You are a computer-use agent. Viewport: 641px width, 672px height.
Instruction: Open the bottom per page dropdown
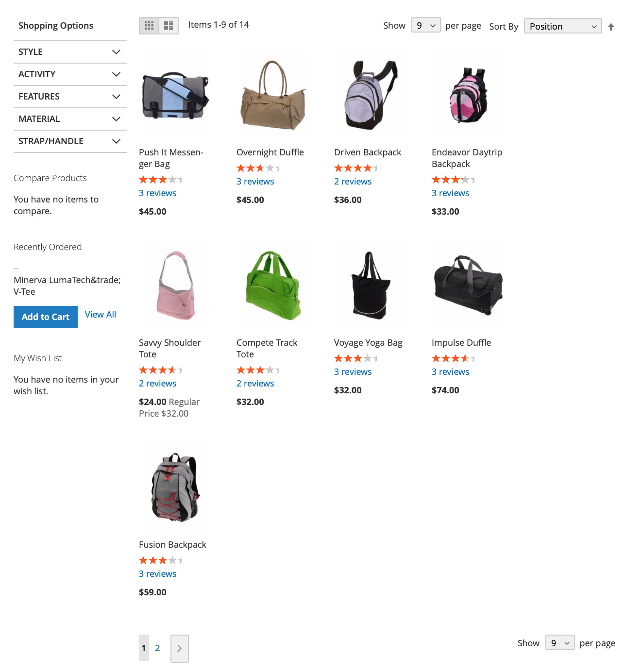560,643
